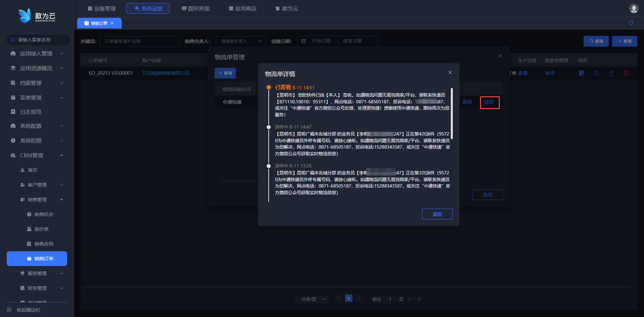Viewport: 644px width, 317px height.
Task: Click the 物流单详情 vertical scrollbar
Action: point(452,113)
